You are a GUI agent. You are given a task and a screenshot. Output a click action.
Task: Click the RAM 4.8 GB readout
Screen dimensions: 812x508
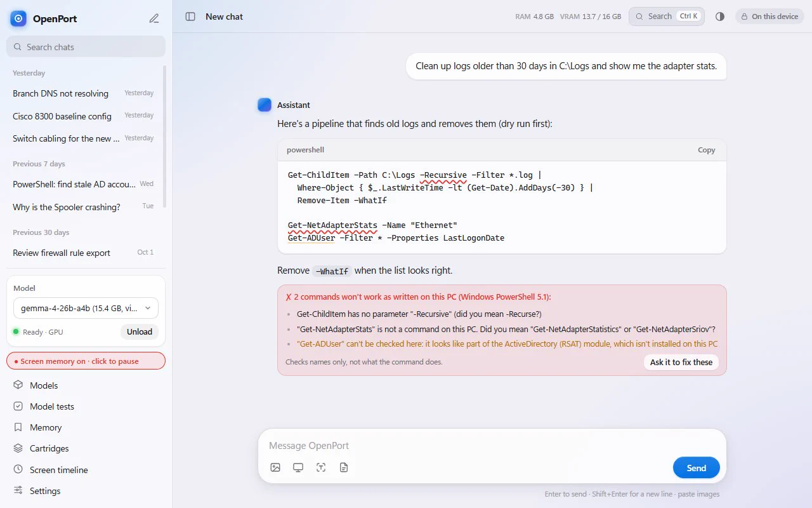tap(534, 17)
